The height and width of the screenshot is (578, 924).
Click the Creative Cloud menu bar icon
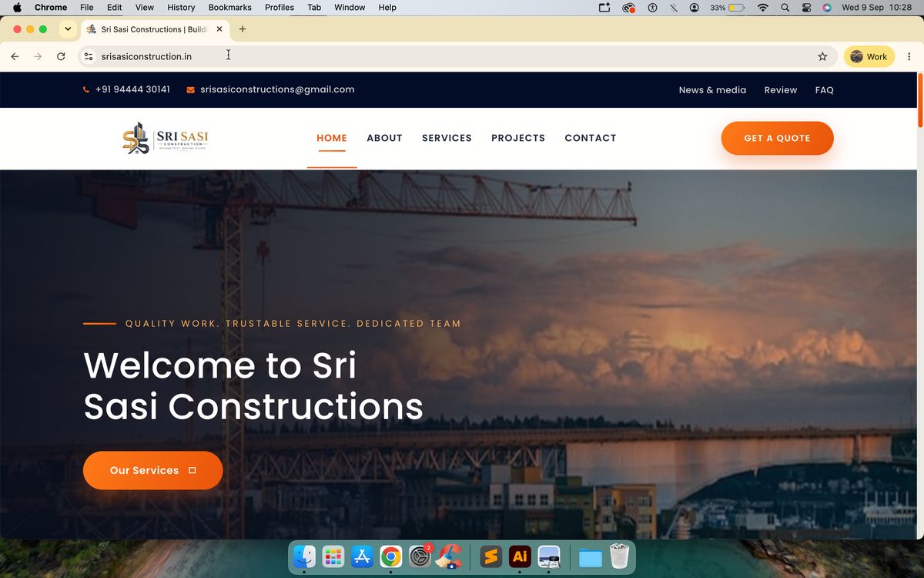tap(629, 7)
